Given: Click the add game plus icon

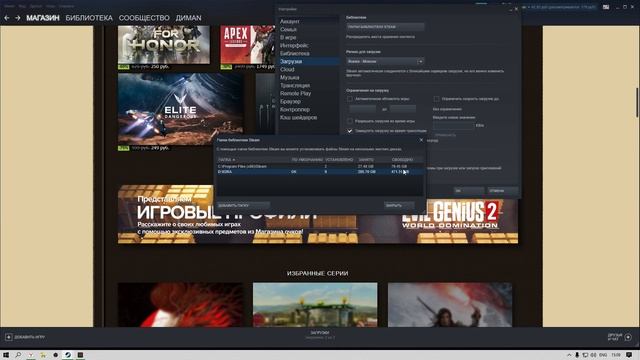Looking at the screenshot, I should [x=9, y=337].
